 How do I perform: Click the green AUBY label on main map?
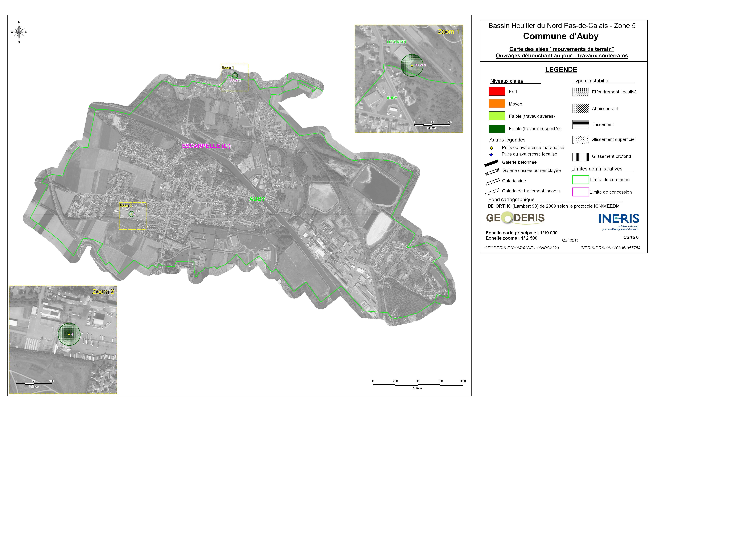[x=257, y=199]
